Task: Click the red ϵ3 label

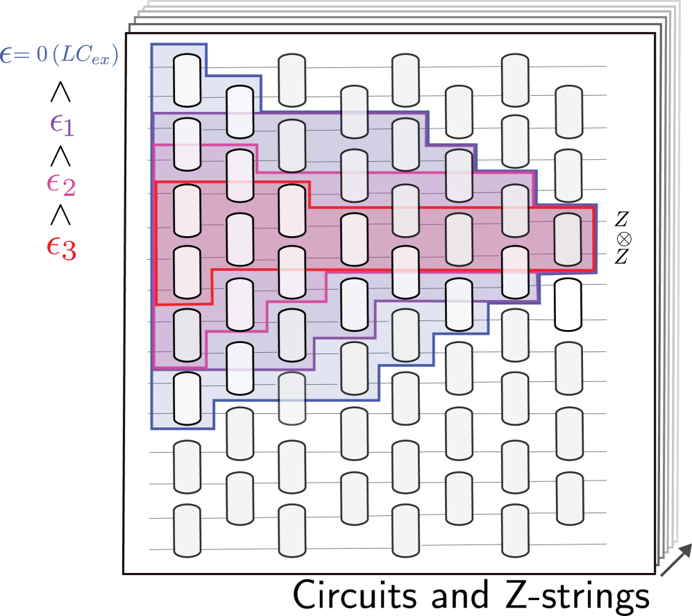Action: click(x=61, y=248)
